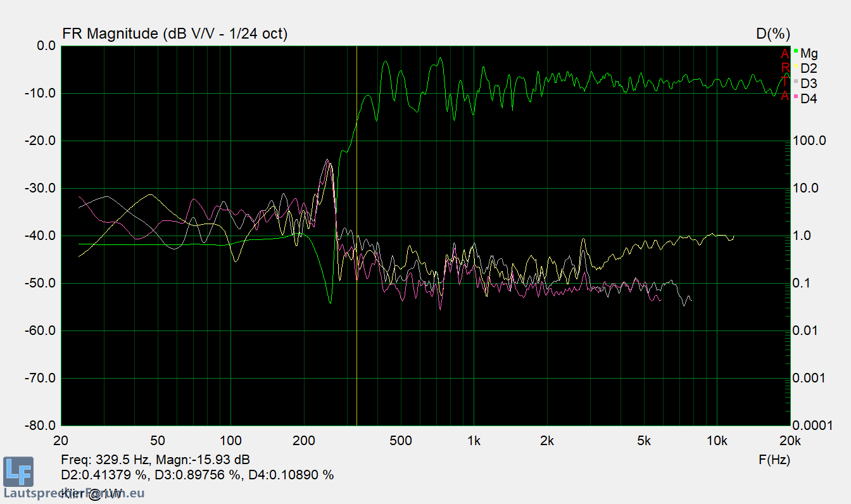This screenshot has width=851, height=504.
Task: Click the F(Hz) axis label
Action: [x=774, y=460]
